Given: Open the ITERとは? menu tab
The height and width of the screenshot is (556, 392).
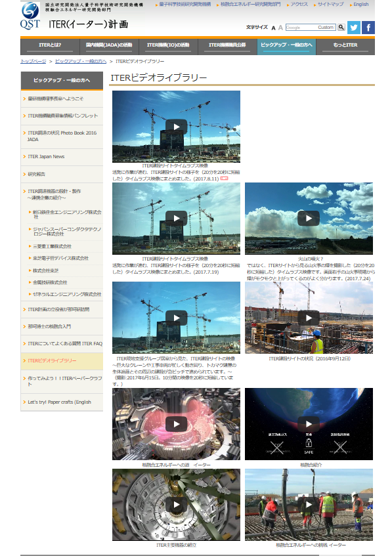Looking at the screenshot, I should 50,47.
